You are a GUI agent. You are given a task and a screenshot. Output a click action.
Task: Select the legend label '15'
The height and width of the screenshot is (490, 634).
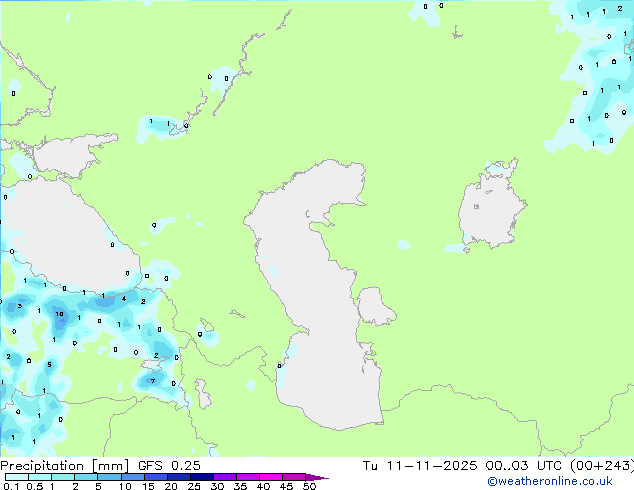(x=148, y=486)
